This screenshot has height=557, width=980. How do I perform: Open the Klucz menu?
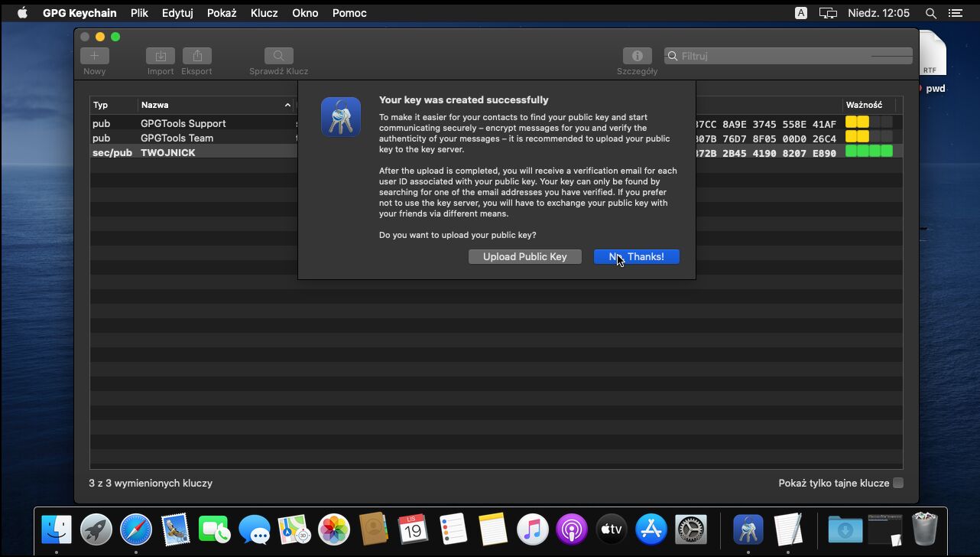[264, 13]
